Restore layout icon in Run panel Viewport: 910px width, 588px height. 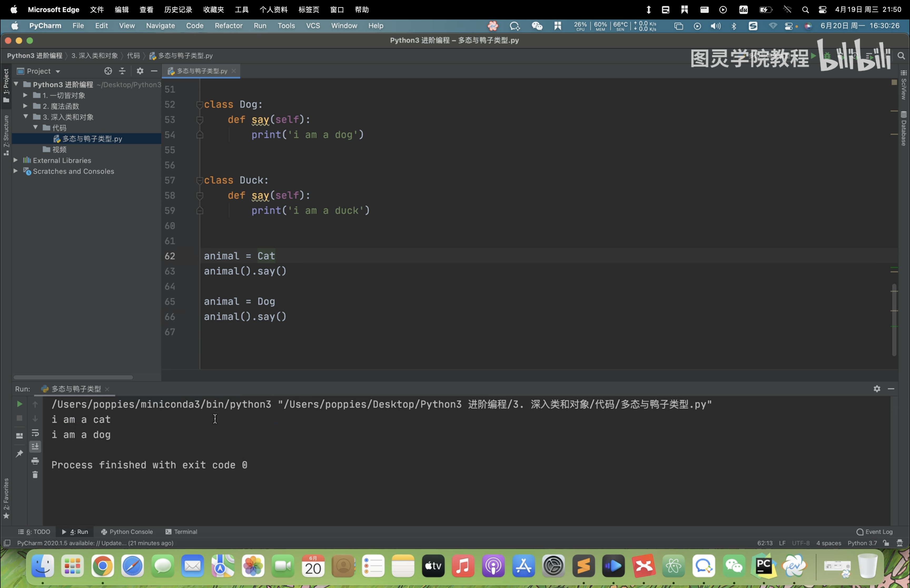(x=19, y=436)
